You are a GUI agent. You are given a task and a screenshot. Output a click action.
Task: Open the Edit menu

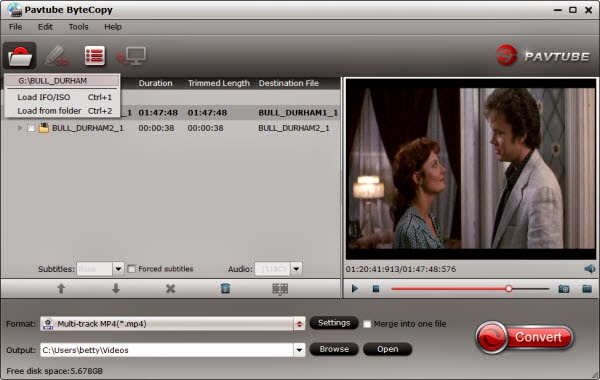[x=45, y=27]
